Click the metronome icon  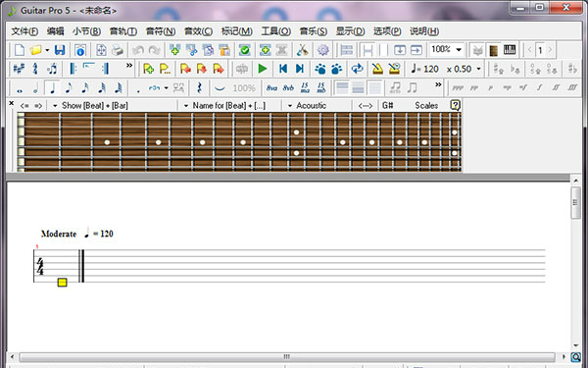(377, 69)
